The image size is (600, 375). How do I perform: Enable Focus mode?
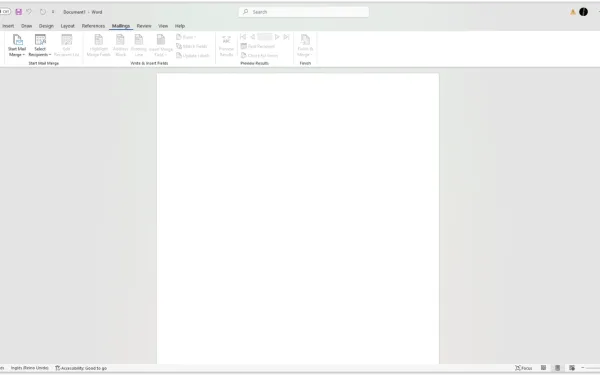[523, 368]
